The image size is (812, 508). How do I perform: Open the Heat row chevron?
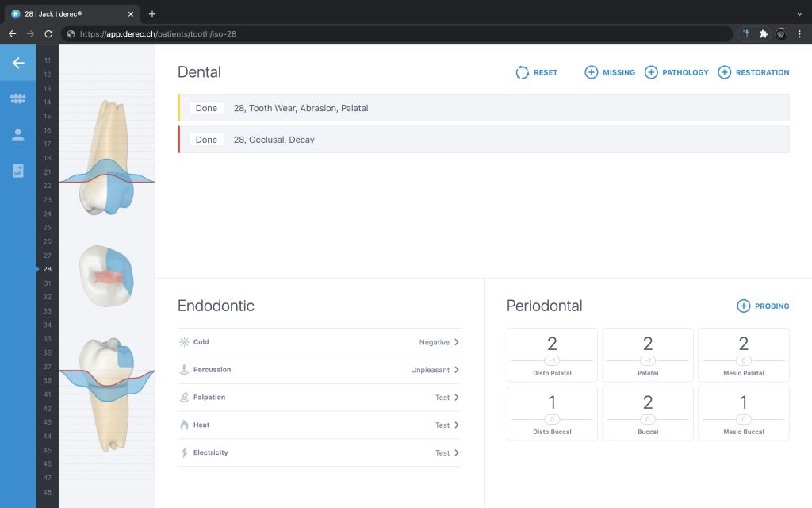(x=456, y=425)
